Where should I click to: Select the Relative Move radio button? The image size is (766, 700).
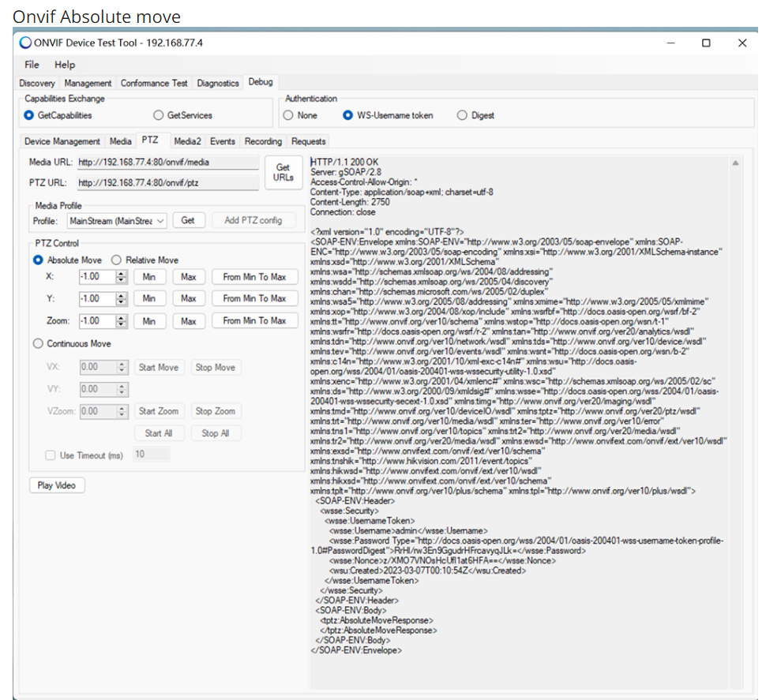116,260
